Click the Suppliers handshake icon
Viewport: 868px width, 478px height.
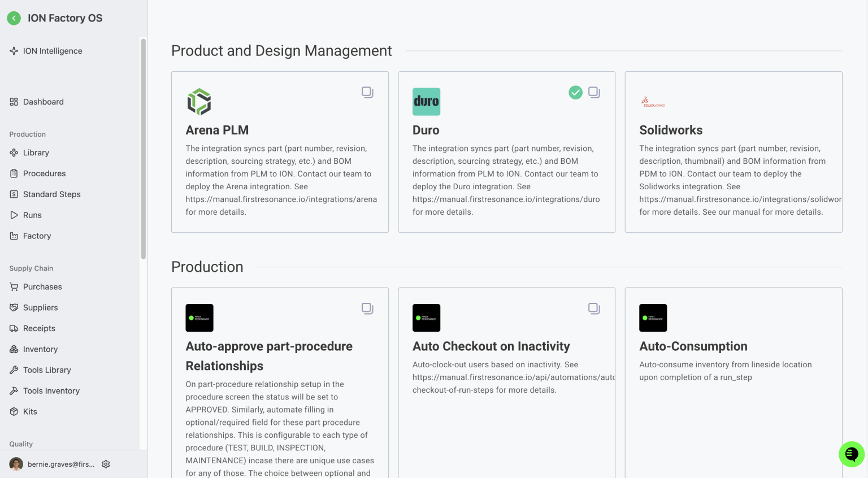(14, 308)
